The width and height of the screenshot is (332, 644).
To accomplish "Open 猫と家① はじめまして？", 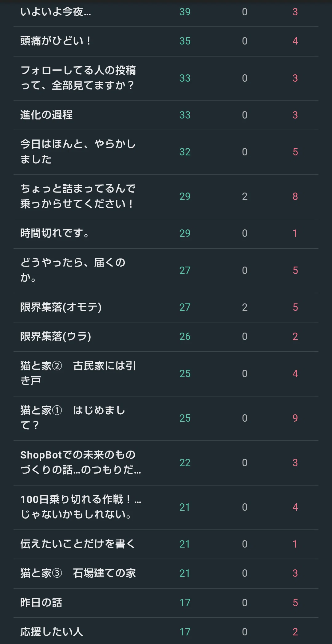I will tap(166, 418).
